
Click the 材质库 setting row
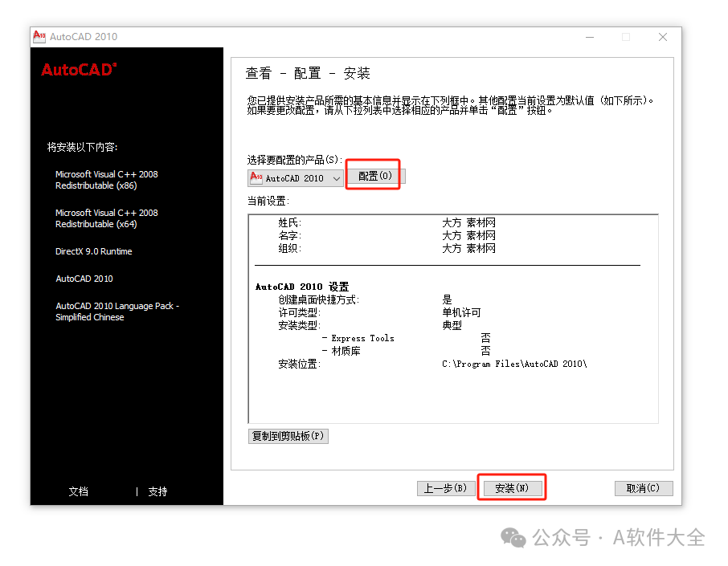point(407,351)
